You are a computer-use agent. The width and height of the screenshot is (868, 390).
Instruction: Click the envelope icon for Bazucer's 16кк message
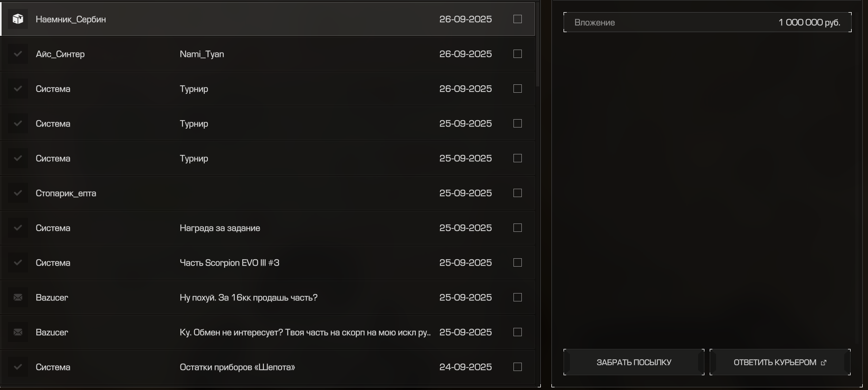[18, 297]
